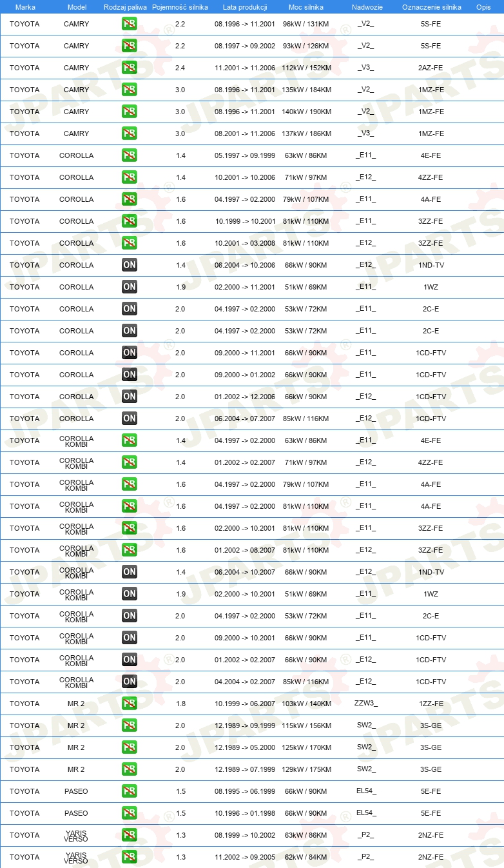Viewport: 504px width, 868px height.
Task: Click PB icon in Camry 137kW / 186KM row
Action: tap(129, 133)
